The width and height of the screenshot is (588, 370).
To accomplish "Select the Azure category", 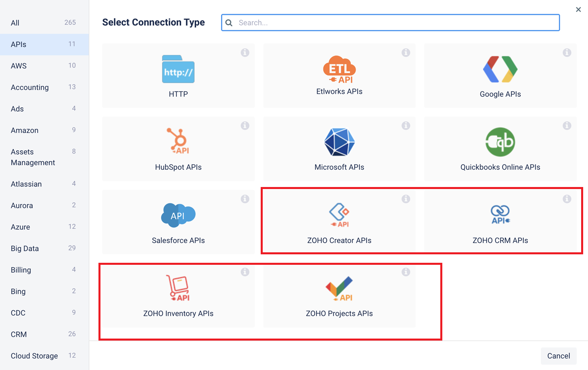I will point(44,227).
